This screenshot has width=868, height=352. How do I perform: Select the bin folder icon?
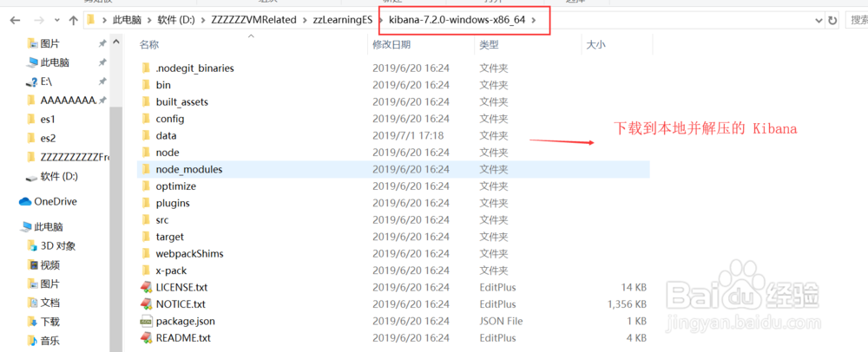pyautogui.click(x=146, y=85)
